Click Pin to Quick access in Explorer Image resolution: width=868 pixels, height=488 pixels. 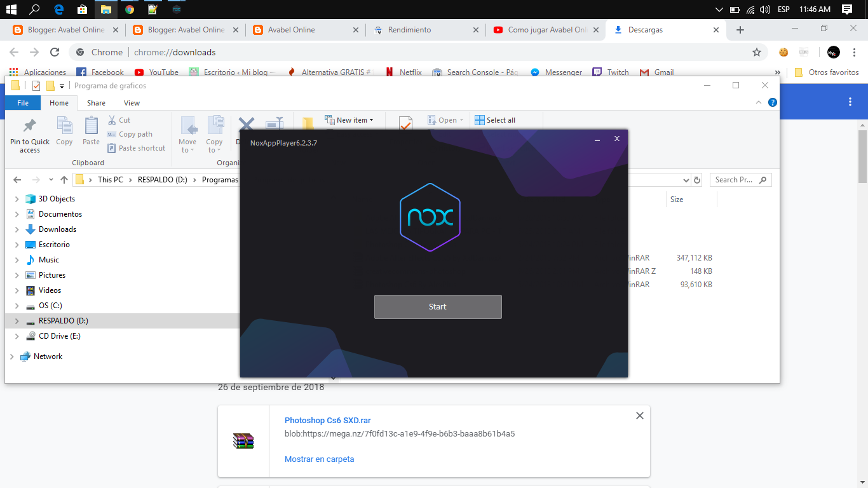[30, 135]
